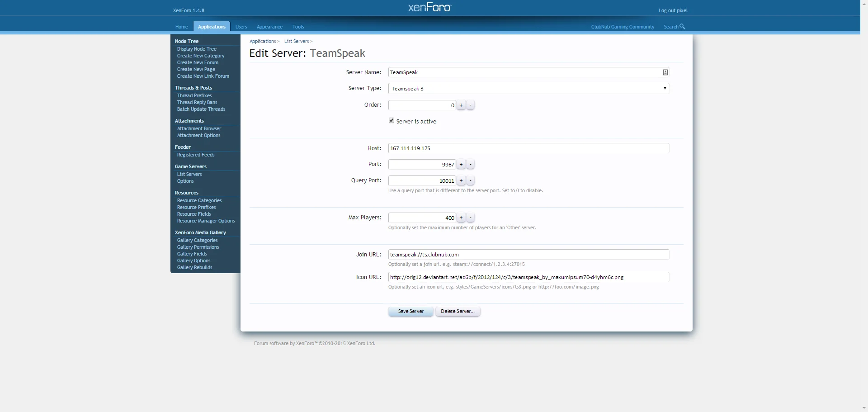Click the XenForo Media Gallery heading
This screenshot has width=868, height=412.
(200, 232)
